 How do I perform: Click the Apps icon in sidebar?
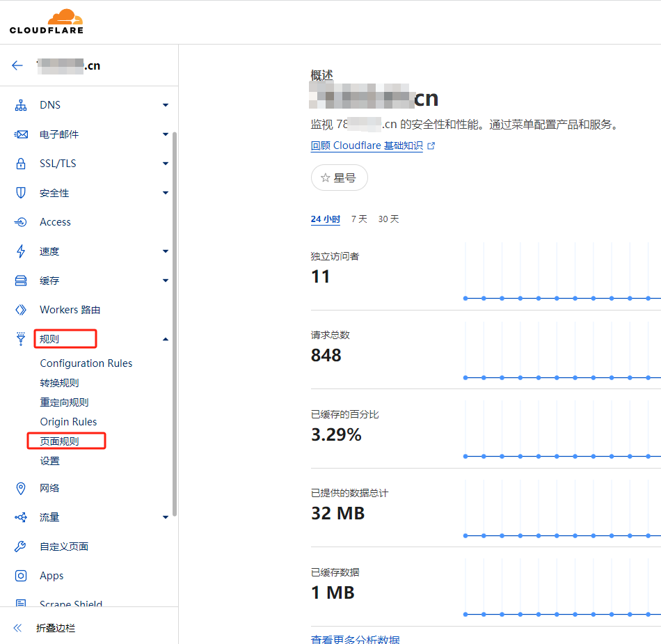click(21, 576)
